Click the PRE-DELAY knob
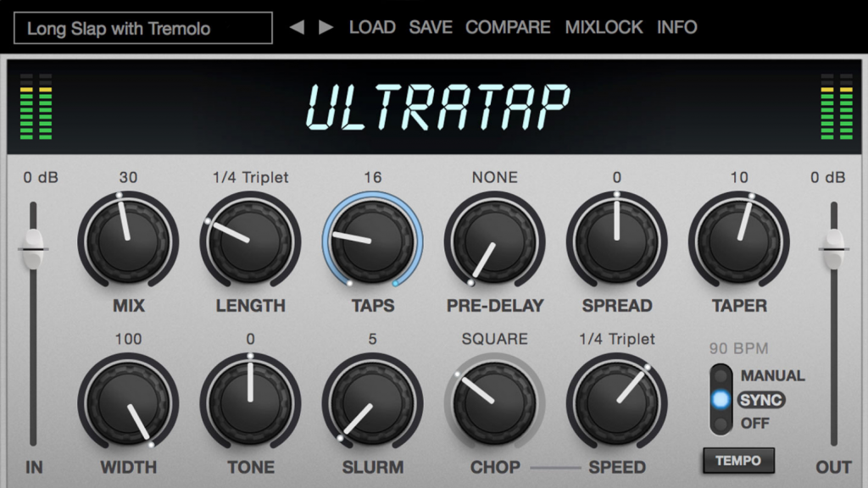This screenshot has width=868, height=488. tap(494, 240)
